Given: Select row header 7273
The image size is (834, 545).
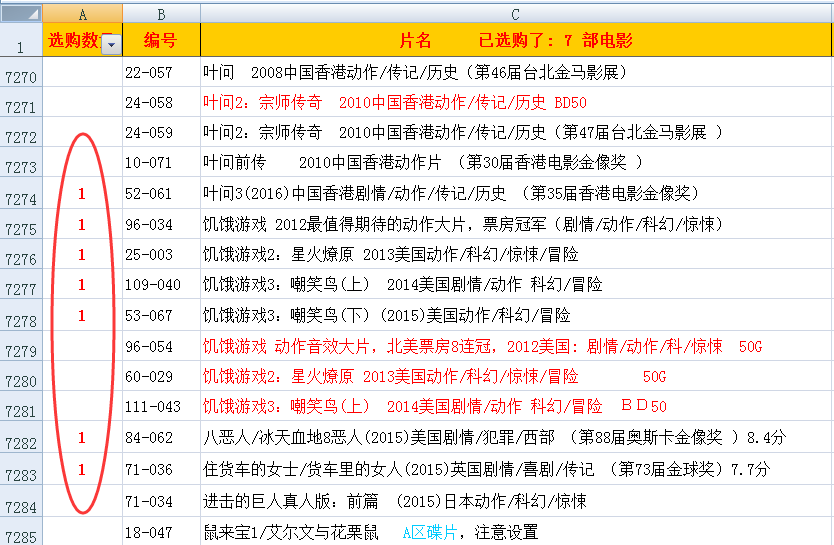Looking at the screenshot, I should coord(21,162).
